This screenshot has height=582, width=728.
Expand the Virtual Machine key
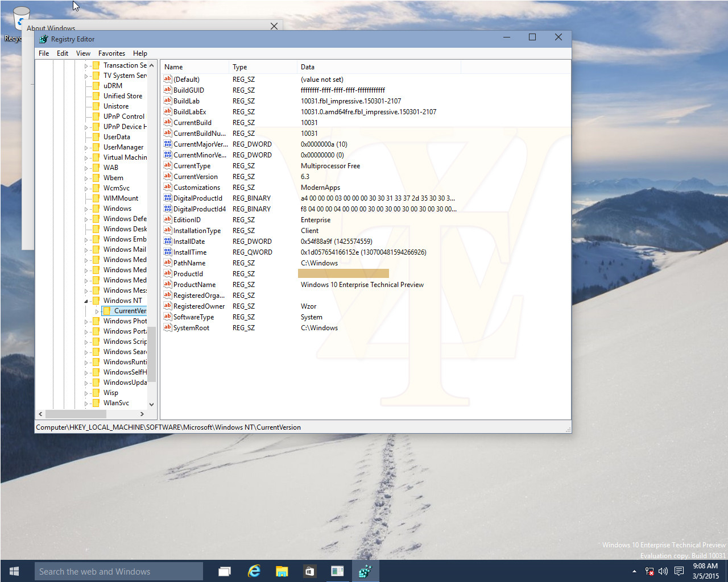click(86, 158)
